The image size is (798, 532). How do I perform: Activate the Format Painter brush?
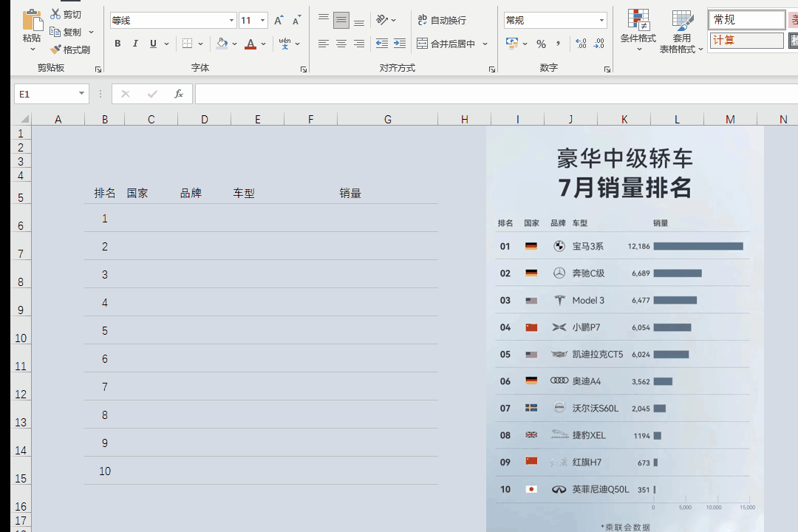click(x=55, y=50)
